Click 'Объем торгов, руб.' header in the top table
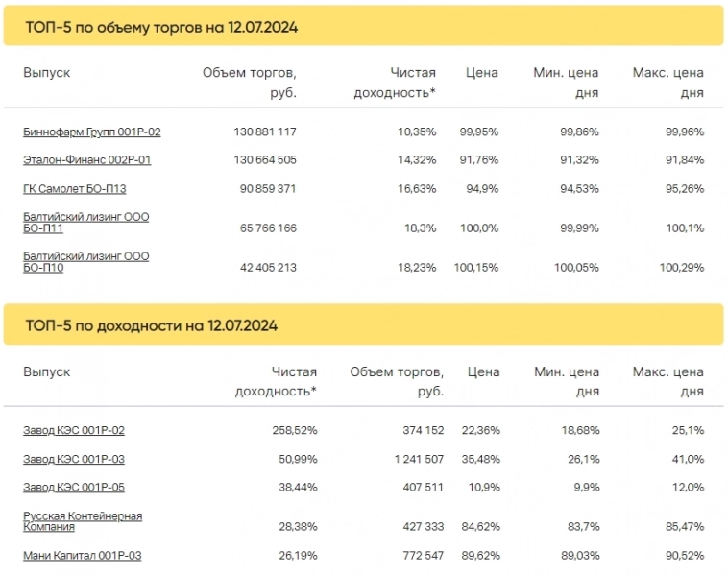 (x=250, y=83)
